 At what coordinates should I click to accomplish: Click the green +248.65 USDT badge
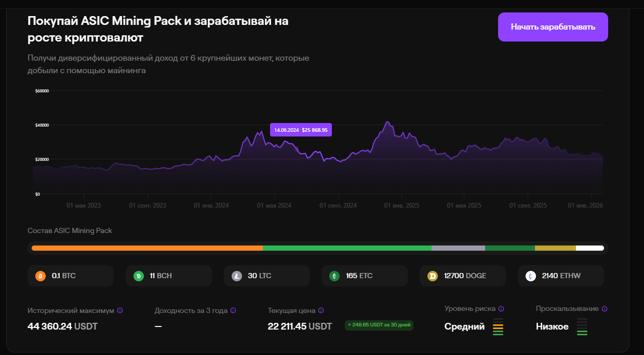pos(379,325)
